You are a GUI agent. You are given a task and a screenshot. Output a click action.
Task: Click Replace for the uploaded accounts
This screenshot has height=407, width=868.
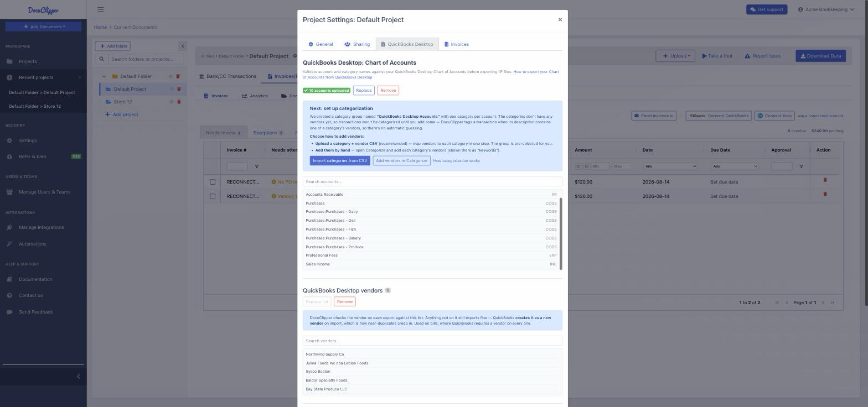click(364, 90)
